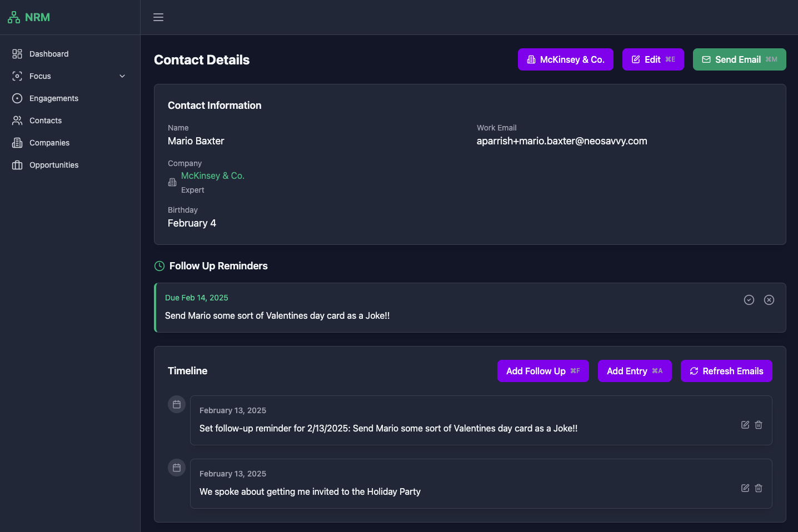Image resolution: width=798 pixels, height=532 pixels.
Task: Navigate to Engagements in the sidebar
Action: click(53, 98)
